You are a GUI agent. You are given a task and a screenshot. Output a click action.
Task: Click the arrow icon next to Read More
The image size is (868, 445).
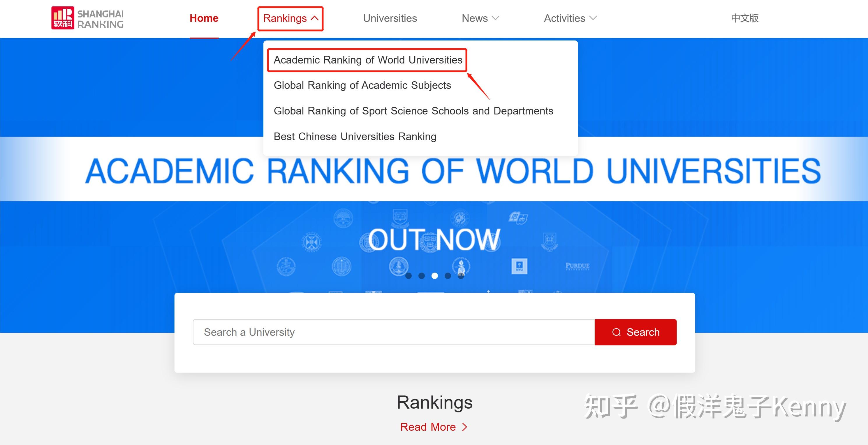[464, 427]
